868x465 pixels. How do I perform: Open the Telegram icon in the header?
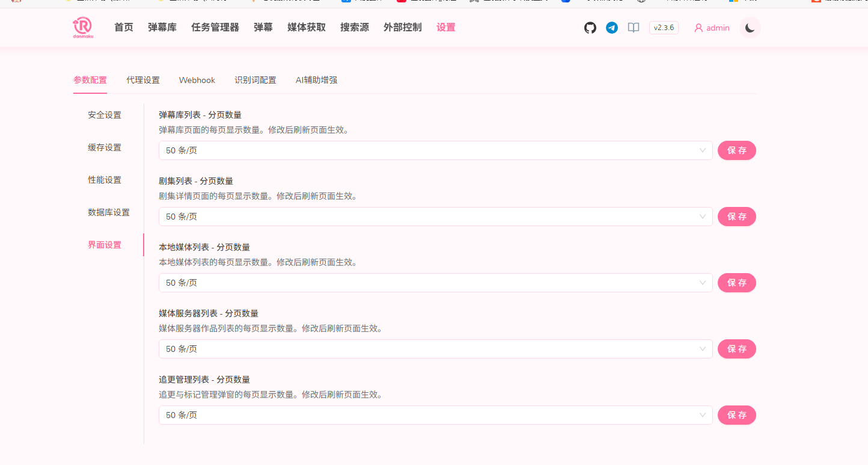pyautogui.click(x=612, y=28)
